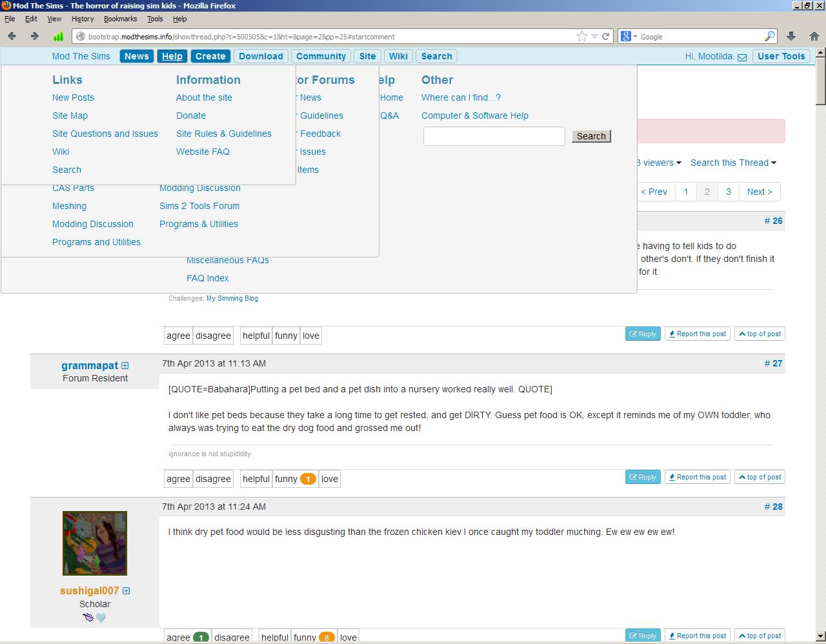Click the plus icon next to grammapat
Screen dimensions: 826x644
click(x=125, y=366)
